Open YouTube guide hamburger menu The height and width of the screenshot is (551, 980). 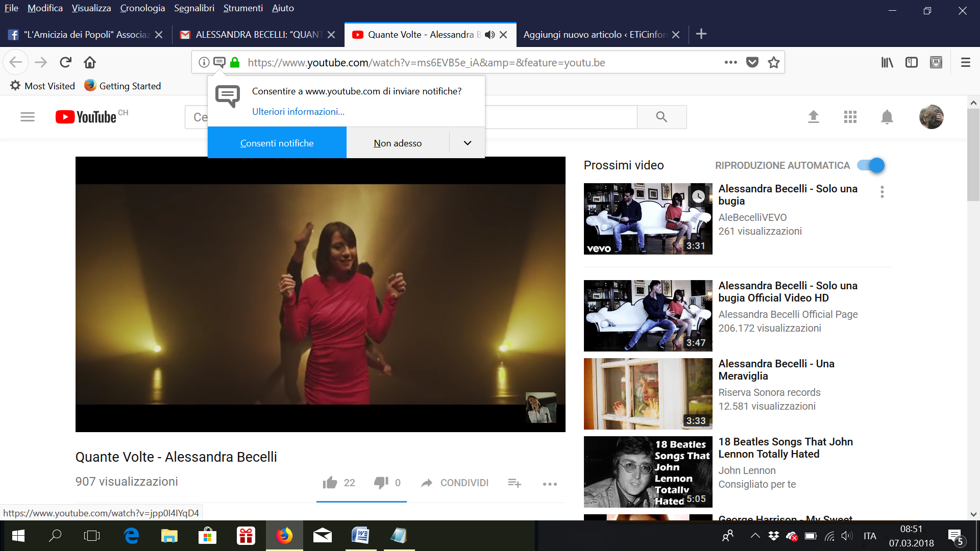[28, 117]
